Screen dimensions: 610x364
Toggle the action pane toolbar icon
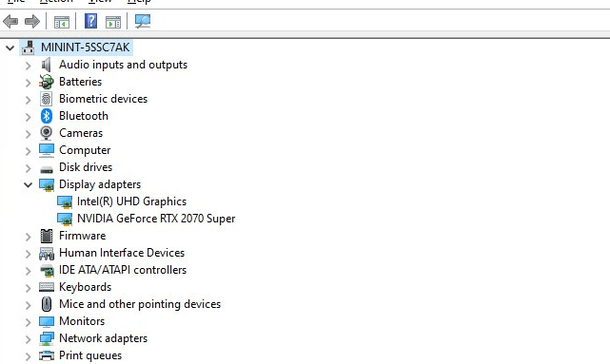click(113, 21)
